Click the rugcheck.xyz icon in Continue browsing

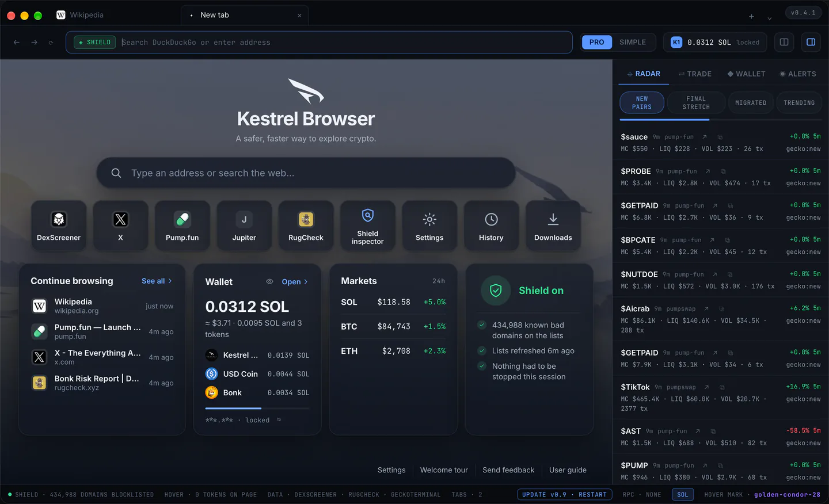[39, 383]
